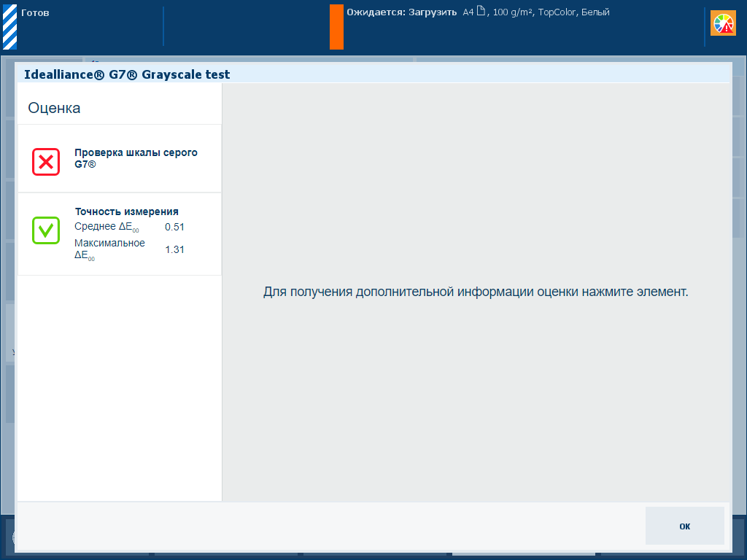Click the 'Idealliance® G7® Grayscale test' title
The image size is (747, 560).
pyautogui.click(x=127, y=74)
